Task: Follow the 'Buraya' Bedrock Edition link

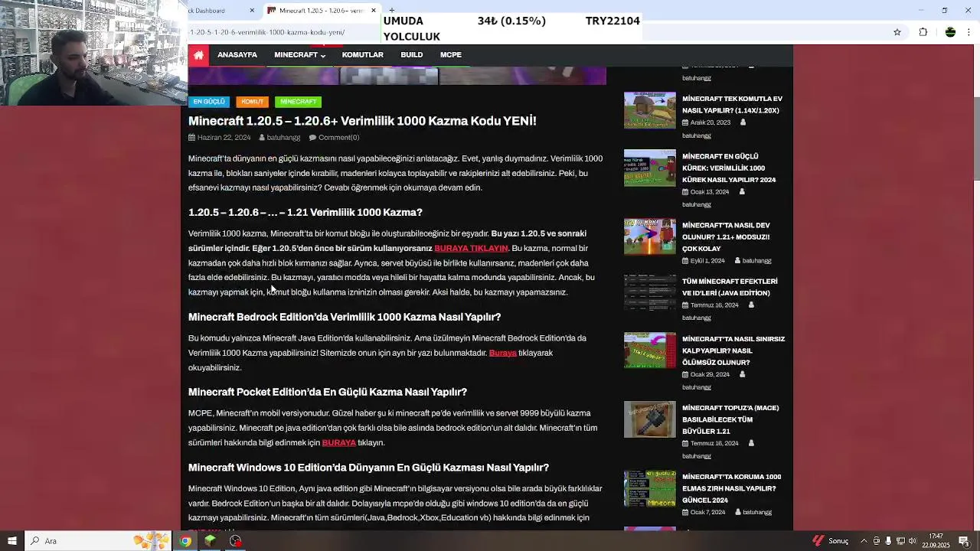Action: pos(502,353)
